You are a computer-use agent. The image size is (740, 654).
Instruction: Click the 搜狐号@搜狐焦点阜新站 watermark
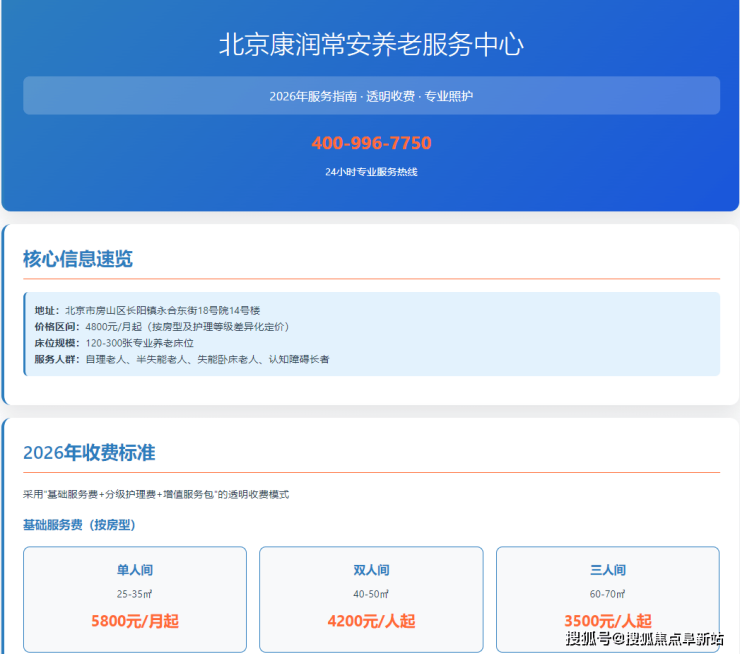pos(644,639)
